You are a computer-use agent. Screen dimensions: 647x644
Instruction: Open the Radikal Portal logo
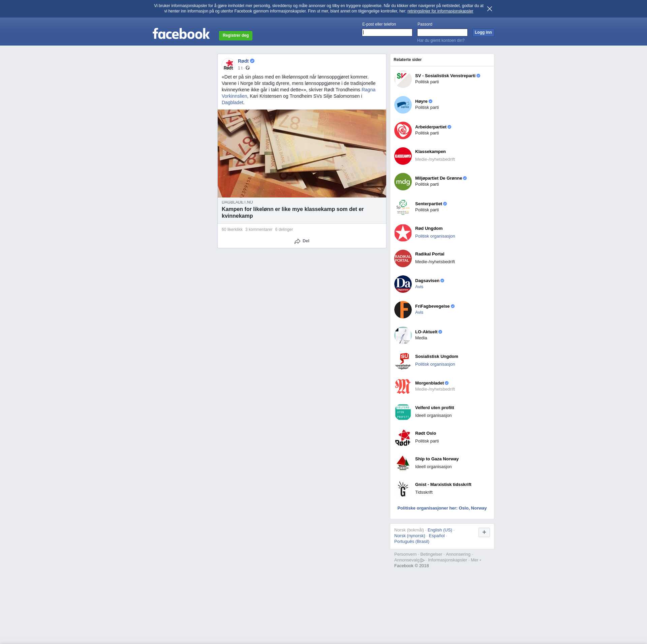(403, 258)
